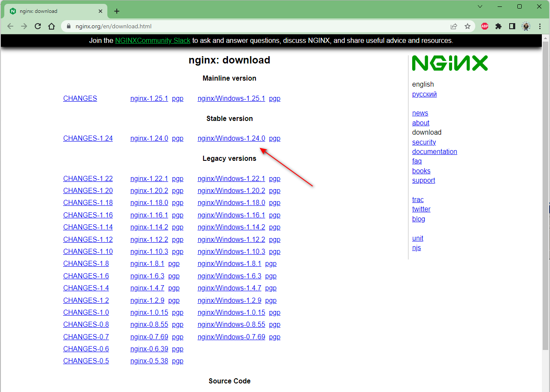Open CHANGES-1.0 link
This screenshot has width=550, height=392.
[86, 312]
